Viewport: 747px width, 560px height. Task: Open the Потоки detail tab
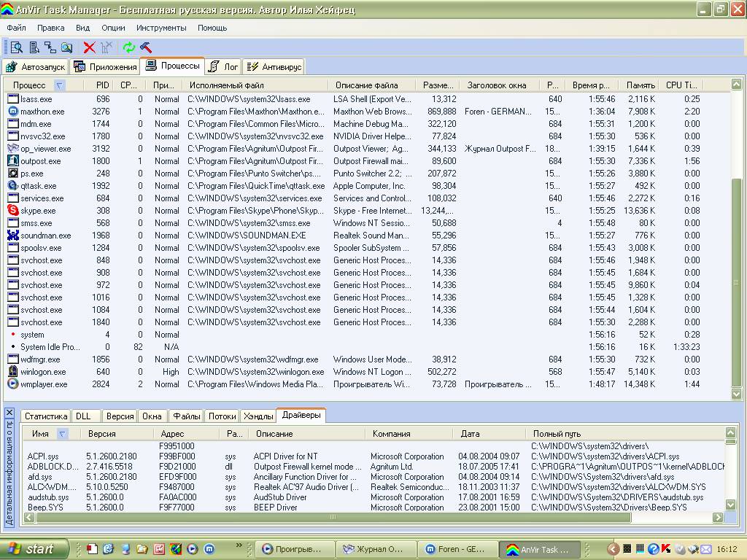click(222, 416)
